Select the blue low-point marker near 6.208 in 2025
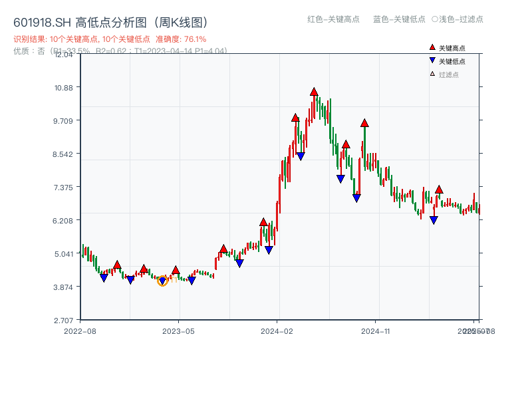The width and height of the screenshot is (532, 399). click(x=434, y=218)
